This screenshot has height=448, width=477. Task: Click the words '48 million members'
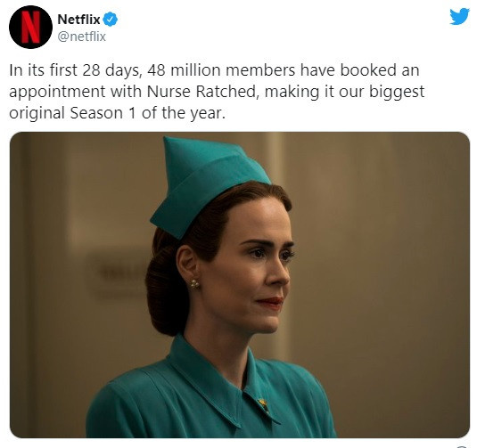coord(221,70)
